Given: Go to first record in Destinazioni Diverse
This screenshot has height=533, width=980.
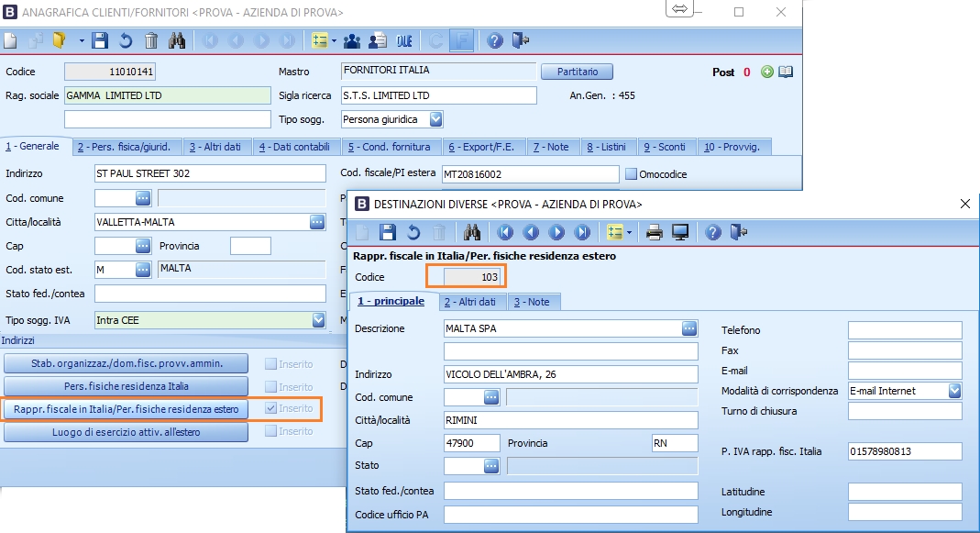Looking at the screenshot, I should coord(505,232).
